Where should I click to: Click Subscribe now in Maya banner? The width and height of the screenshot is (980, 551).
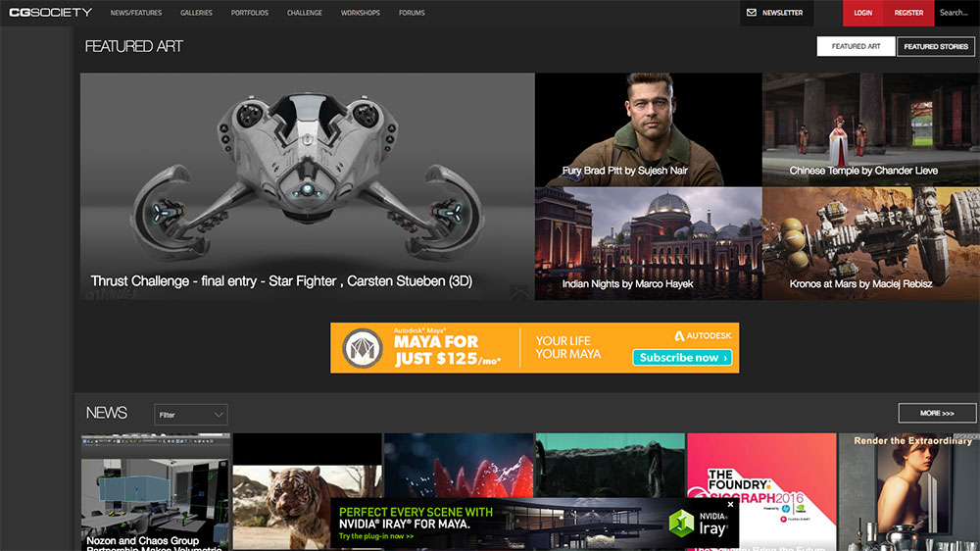tap(682, 358)
